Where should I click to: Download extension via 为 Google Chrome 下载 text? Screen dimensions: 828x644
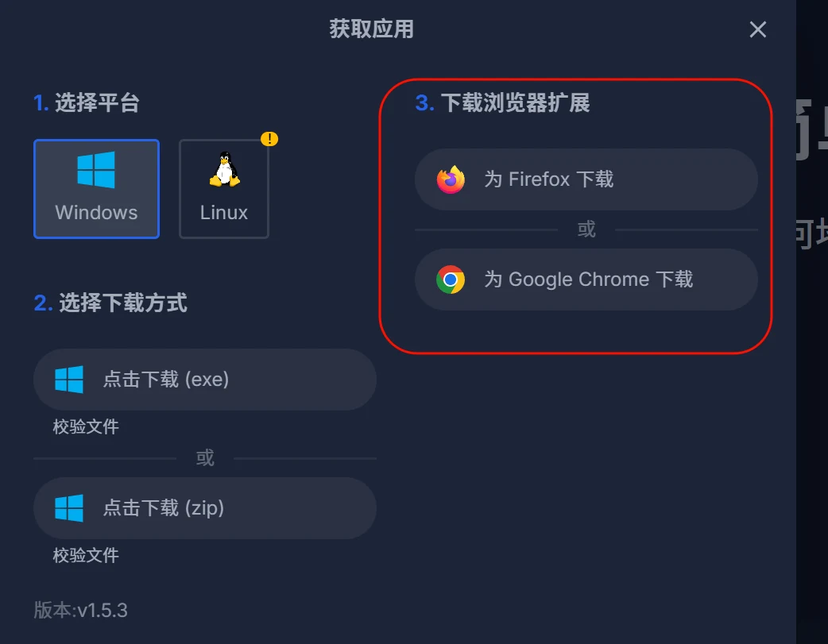(x=589, y=280)
